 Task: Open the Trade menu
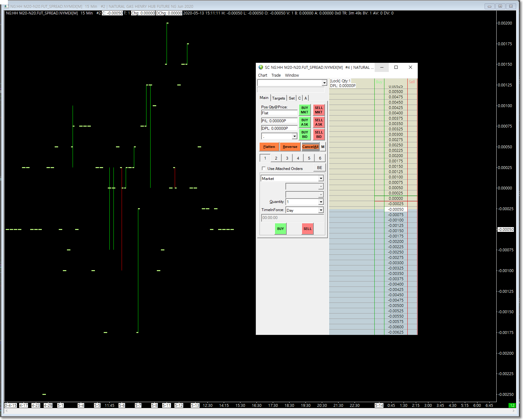click(x=276, y=75)
